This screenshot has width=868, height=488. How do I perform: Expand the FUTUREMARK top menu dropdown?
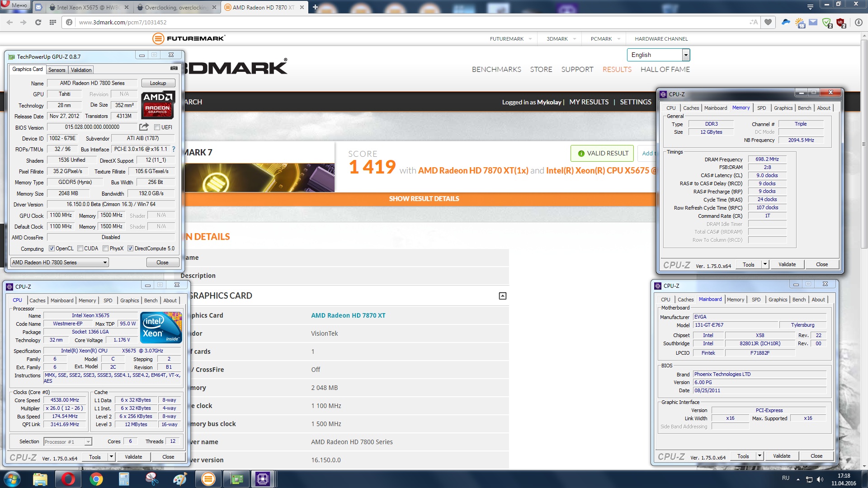click(x=530, y=39)
